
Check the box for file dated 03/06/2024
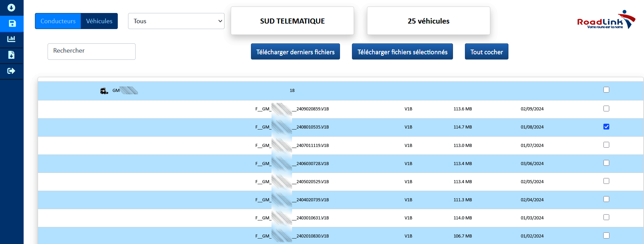606,163
